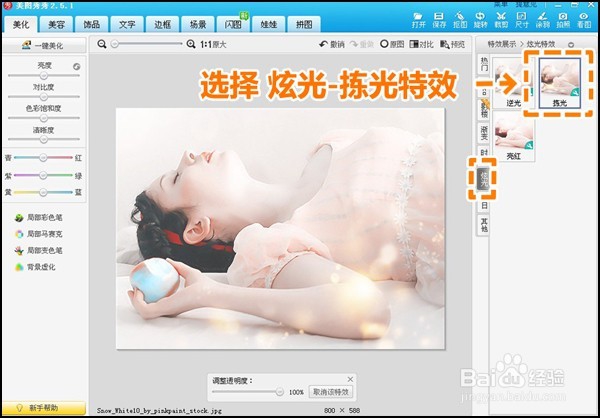Viewport: 600px width, 418px height.
Task: Switch to the 文字 tab
Action: point(127,24)
